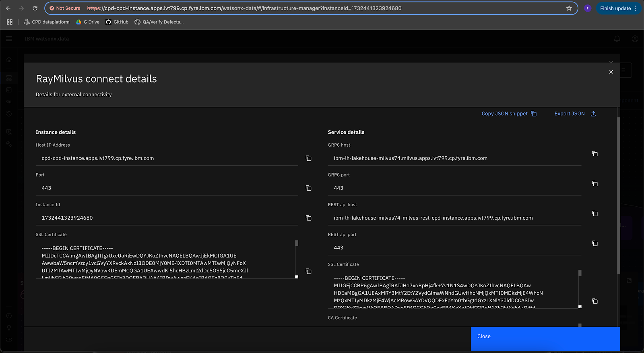The height and width of the screenshot is (353, 644).
Task: Click the REST api host field
Action: [455, 218]
